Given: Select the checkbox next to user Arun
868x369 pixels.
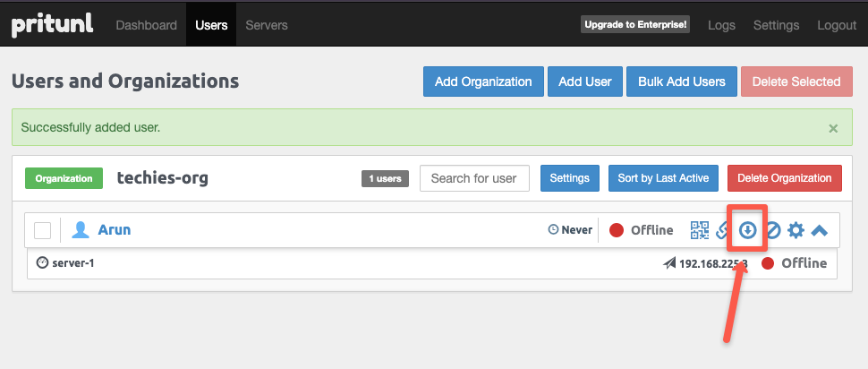Looking at the screenshot, I should pos(43,230).
